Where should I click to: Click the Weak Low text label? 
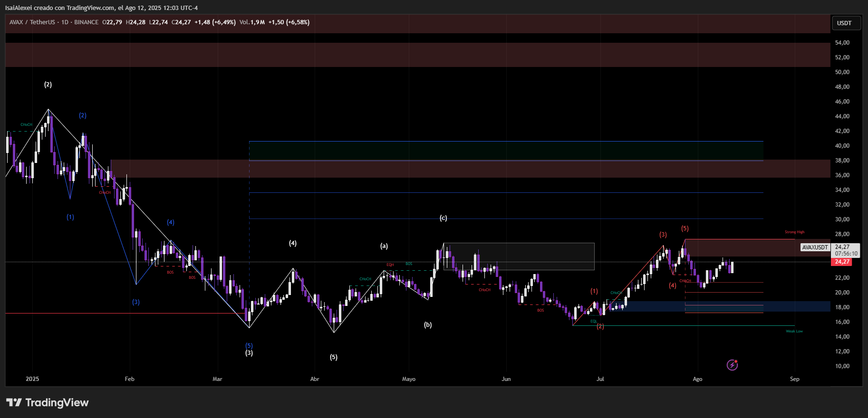(x=794, y=331)
